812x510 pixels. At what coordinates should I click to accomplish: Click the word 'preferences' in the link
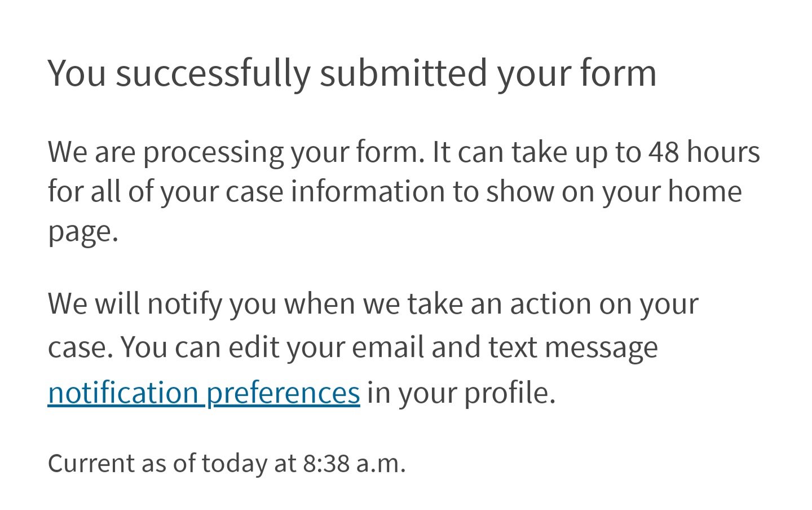[283, 393]
